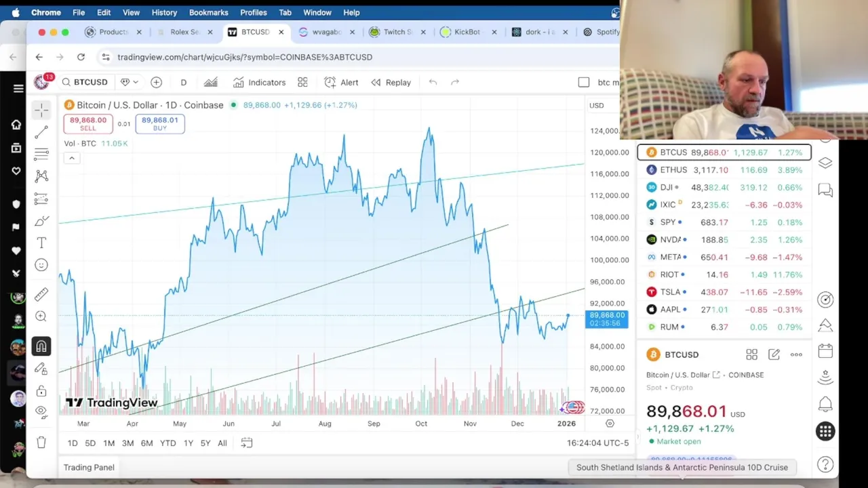Open the forecasting and measurement tools
This screenshot has width=868, height=488.
(41, 199)
